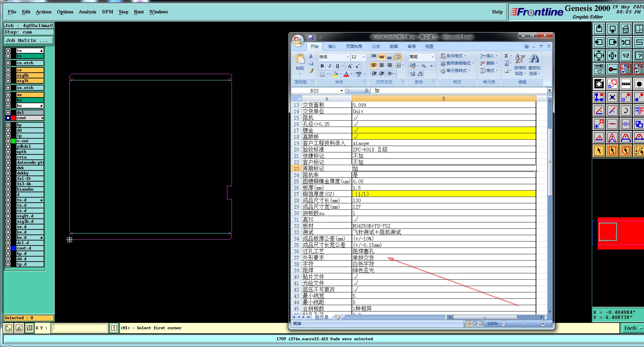Image resolution: width=644 pixels, height=347 pixels.
Task: Switch to the 页面布局 ribbon tab
Action: 354,47
